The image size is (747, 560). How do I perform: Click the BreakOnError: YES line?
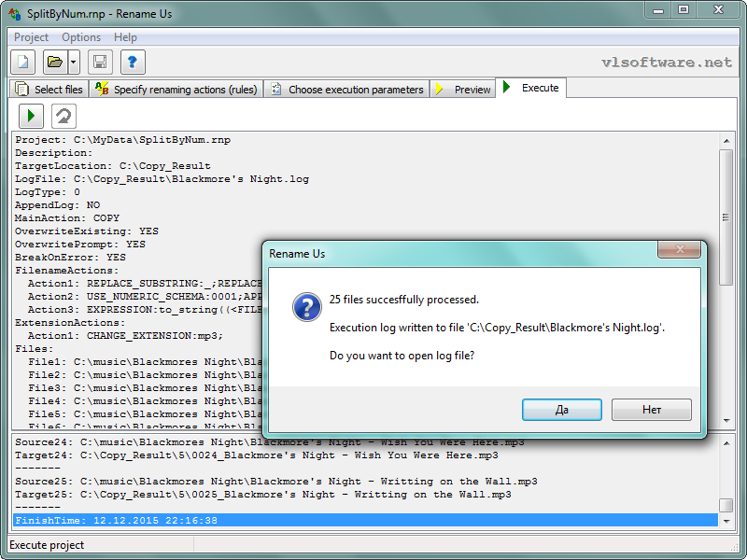71,258
